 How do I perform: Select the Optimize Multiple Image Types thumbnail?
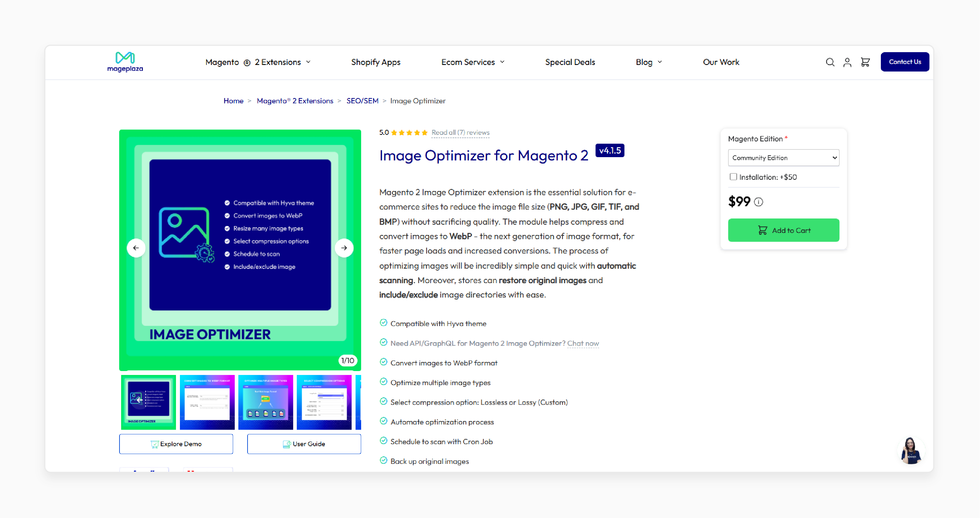click(266, 403)
